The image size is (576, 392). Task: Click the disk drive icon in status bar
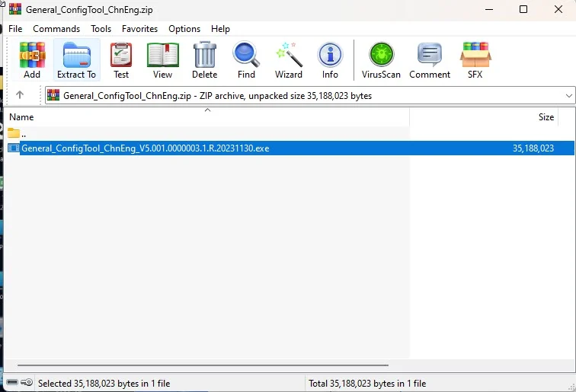click(12, 382)
